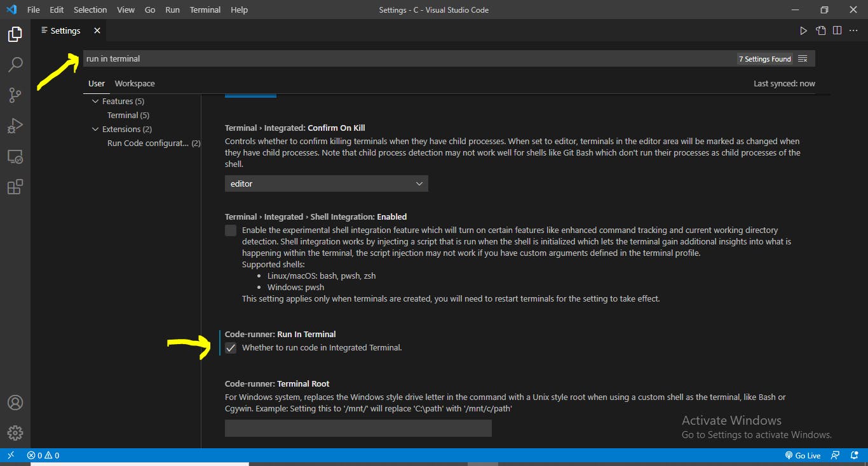Switch to the User settings tab
Screen dimensions: 868x466
coord(97,84)
